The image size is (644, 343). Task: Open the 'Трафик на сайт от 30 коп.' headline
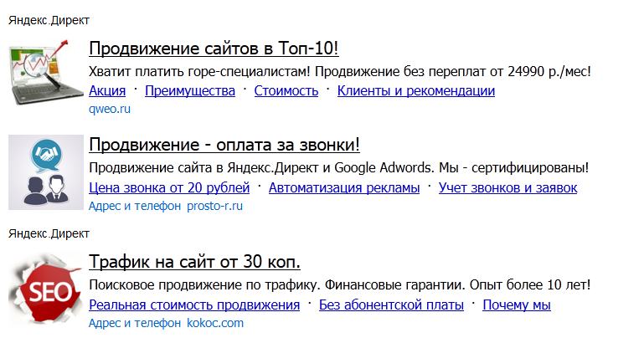coord(194,262)
